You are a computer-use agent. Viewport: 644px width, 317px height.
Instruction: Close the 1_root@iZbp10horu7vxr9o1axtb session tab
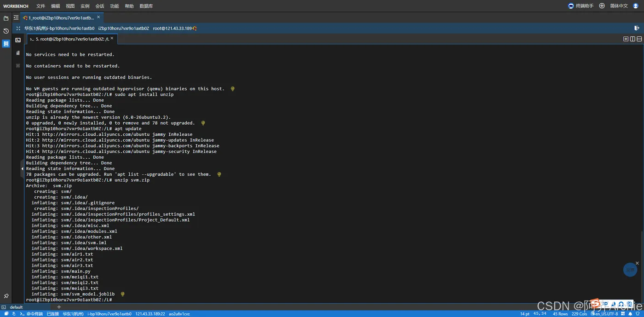[x=98, y=17]
